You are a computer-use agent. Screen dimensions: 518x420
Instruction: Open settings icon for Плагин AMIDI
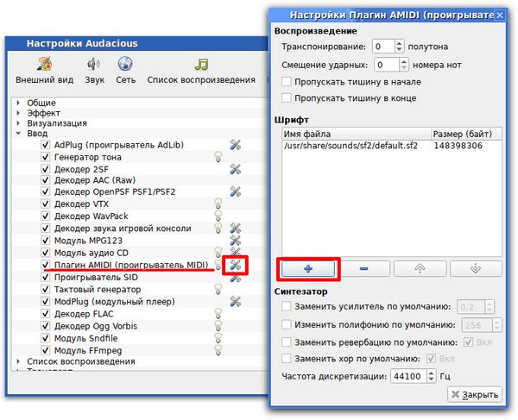[235, 265]
